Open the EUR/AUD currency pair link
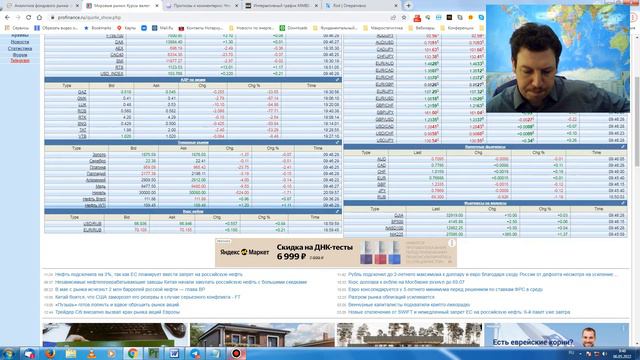This screenshot has height=360, width=640. coord(384,64)
